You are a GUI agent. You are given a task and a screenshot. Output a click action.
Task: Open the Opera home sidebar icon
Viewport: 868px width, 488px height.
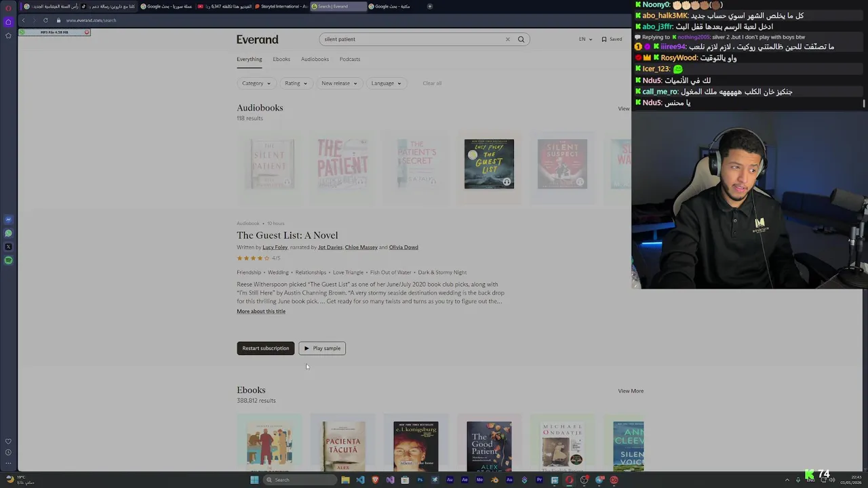coord(8,22)
